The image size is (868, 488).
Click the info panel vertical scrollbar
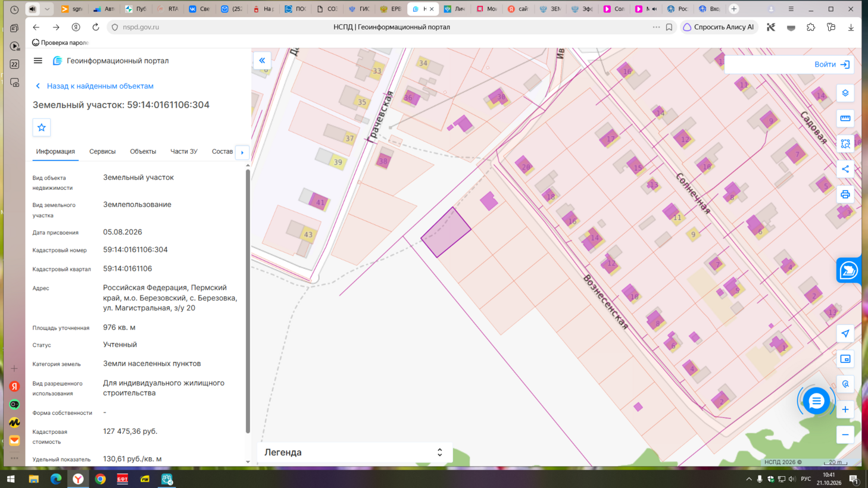[x=248, y=302]
